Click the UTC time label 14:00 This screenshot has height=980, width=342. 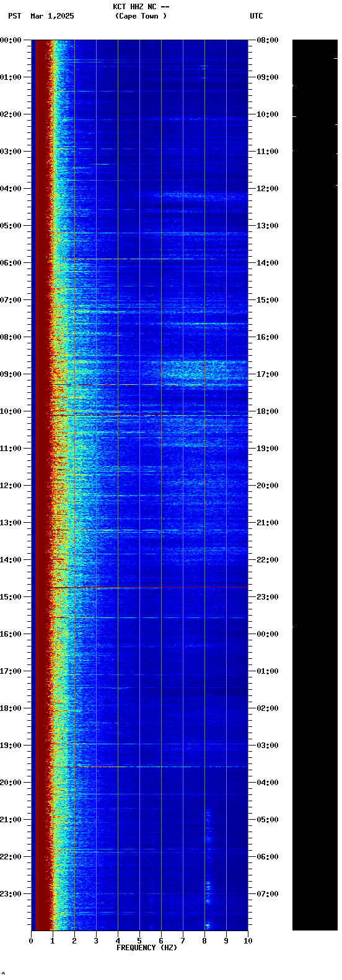coord(268,263)
